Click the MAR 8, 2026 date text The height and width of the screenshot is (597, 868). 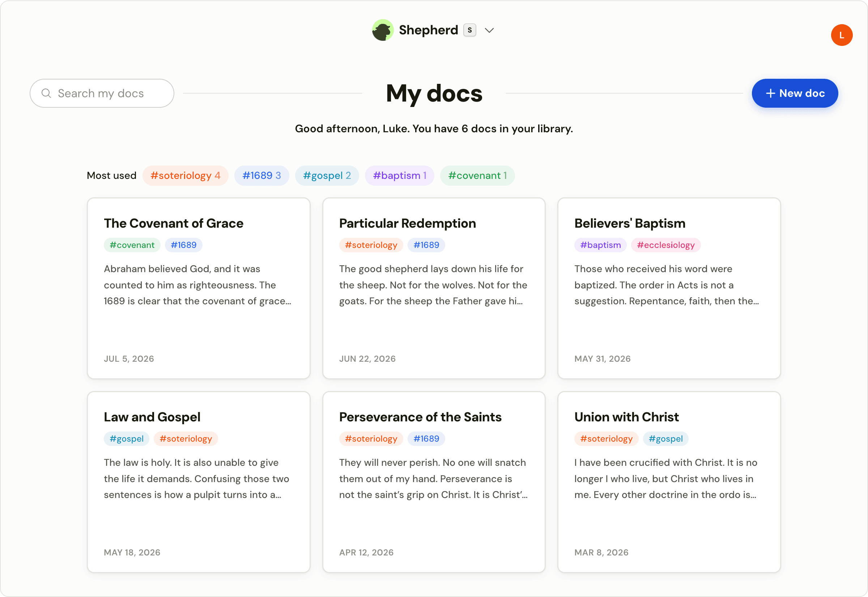pyautogui.click(x=601, y=553)
